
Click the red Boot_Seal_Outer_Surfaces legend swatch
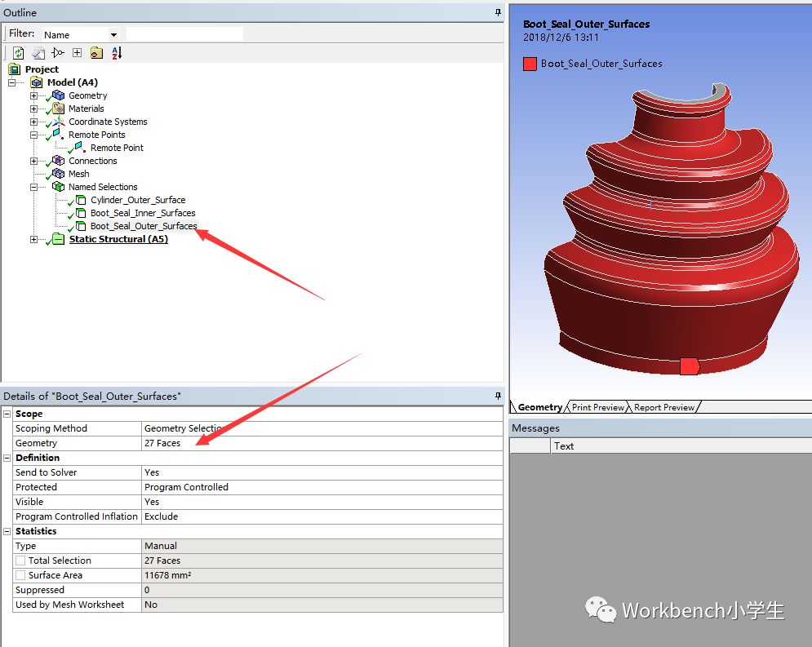530,64
